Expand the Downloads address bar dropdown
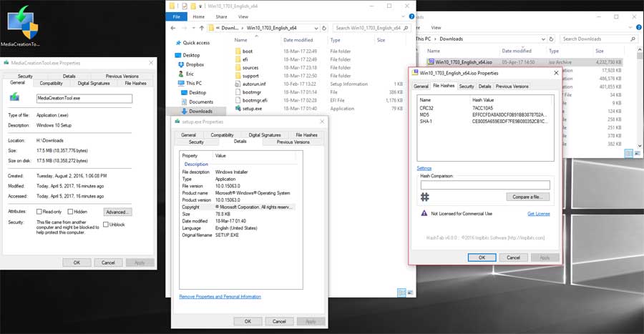The height and width of the screenshot is (334, 644). (x=543, y=39)
